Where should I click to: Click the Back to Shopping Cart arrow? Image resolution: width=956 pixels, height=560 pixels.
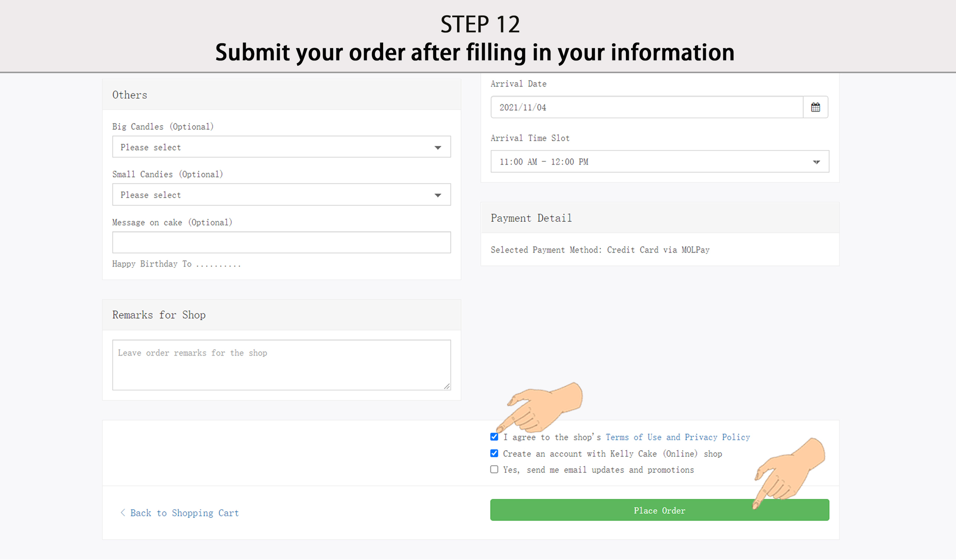coord(122,513)
